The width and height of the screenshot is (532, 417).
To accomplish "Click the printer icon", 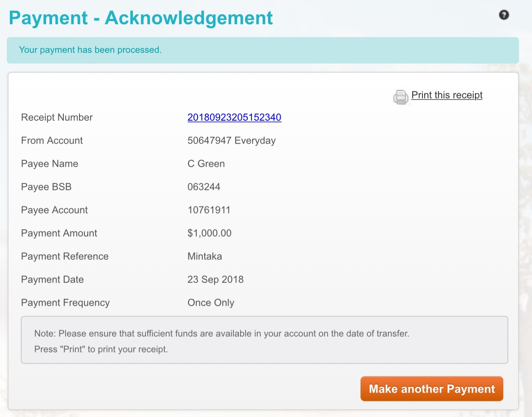I will [x=401, y=97].
